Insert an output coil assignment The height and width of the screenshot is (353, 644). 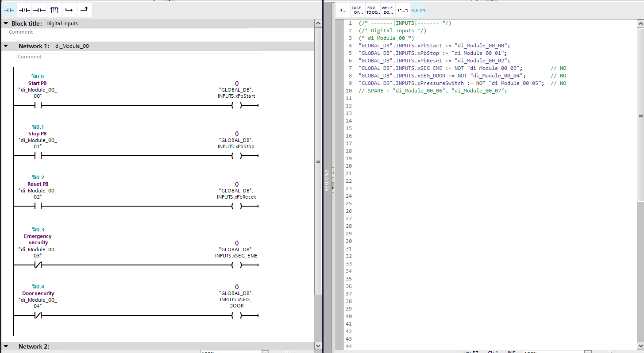39,9
